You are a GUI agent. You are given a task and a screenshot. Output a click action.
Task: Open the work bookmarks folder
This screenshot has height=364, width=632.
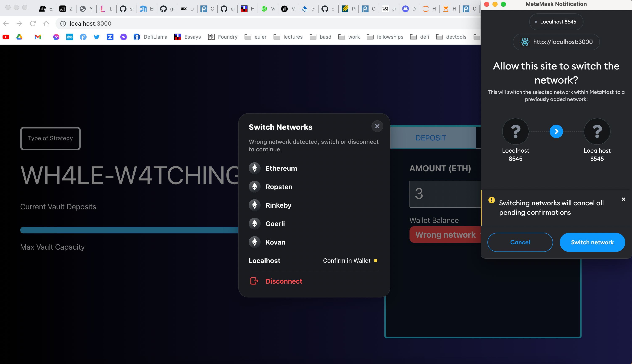pos(349,37)
